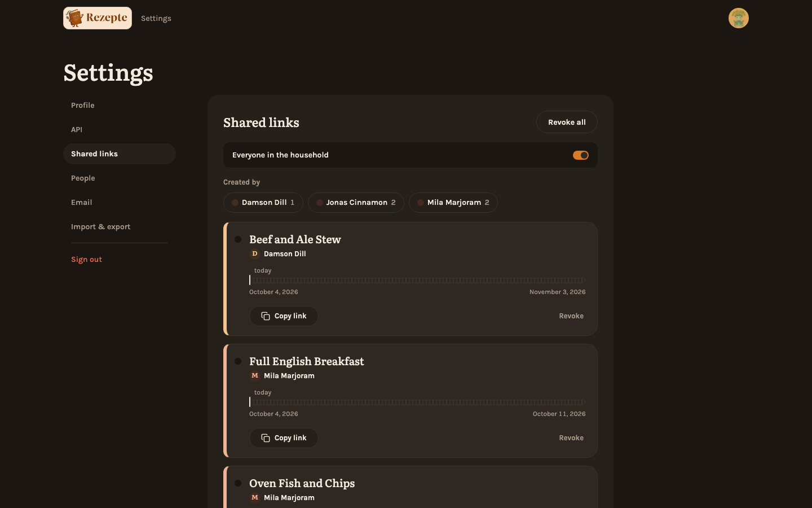Screen dimensions: 812x508
Task: Open the Oven Fish and Chips recipe title
Action: coord(302,483)
